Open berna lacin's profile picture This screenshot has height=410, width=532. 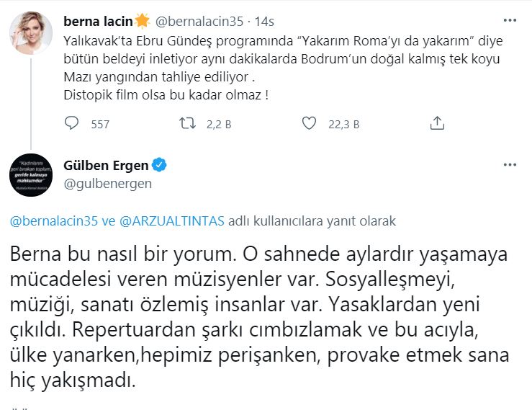(x=30, y=30)
